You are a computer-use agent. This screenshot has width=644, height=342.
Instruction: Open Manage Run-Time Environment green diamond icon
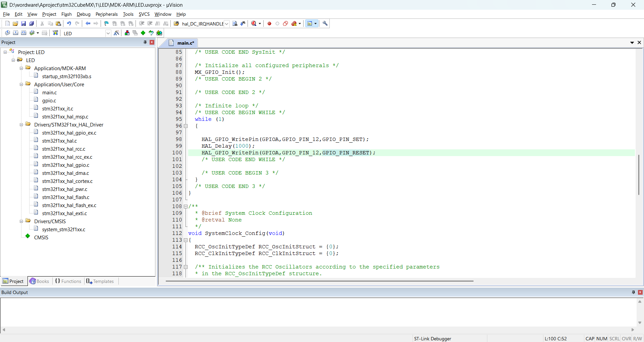pyautogui.click(x=143, y=33)
